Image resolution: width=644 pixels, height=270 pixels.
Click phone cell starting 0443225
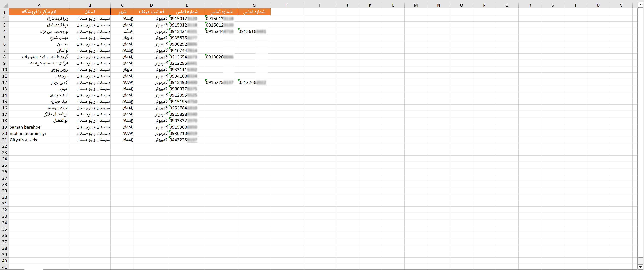click(187, 140)
